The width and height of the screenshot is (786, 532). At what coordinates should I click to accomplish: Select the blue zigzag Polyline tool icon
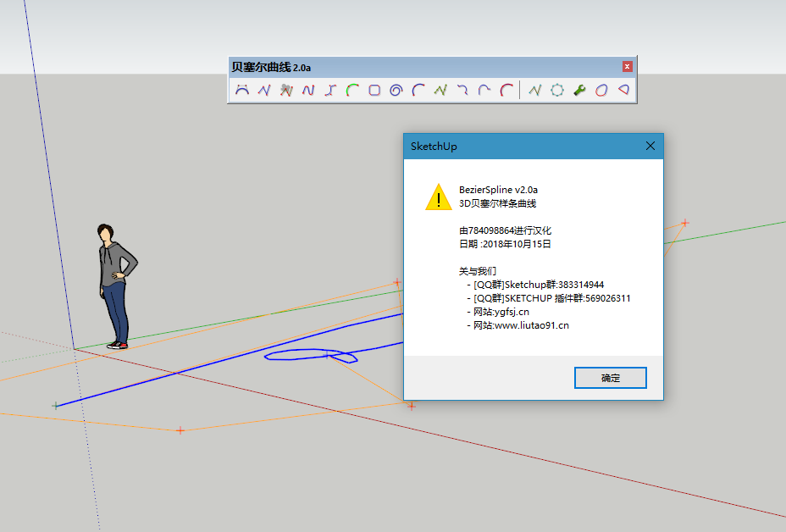[264, 91]
